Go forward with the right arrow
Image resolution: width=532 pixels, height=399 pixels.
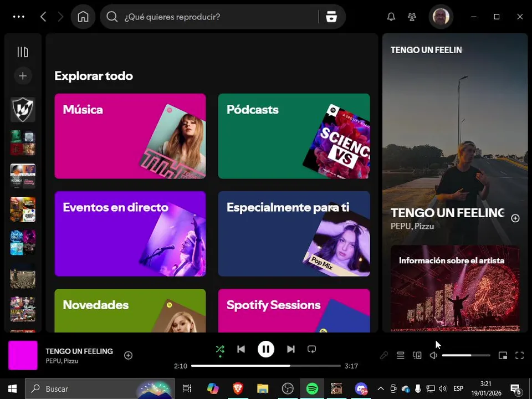coord(60,17)
